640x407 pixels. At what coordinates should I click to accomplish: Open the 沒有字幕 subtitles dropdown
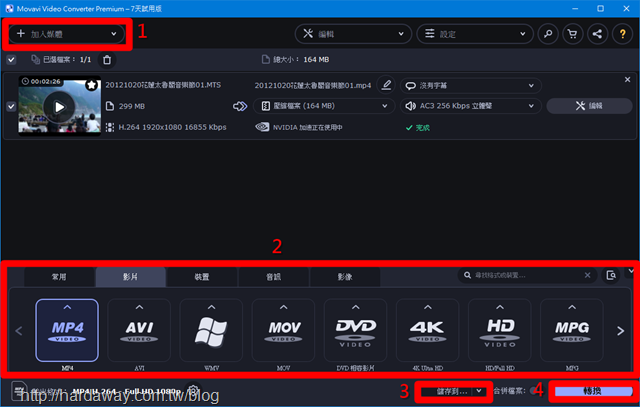point(471,85)
